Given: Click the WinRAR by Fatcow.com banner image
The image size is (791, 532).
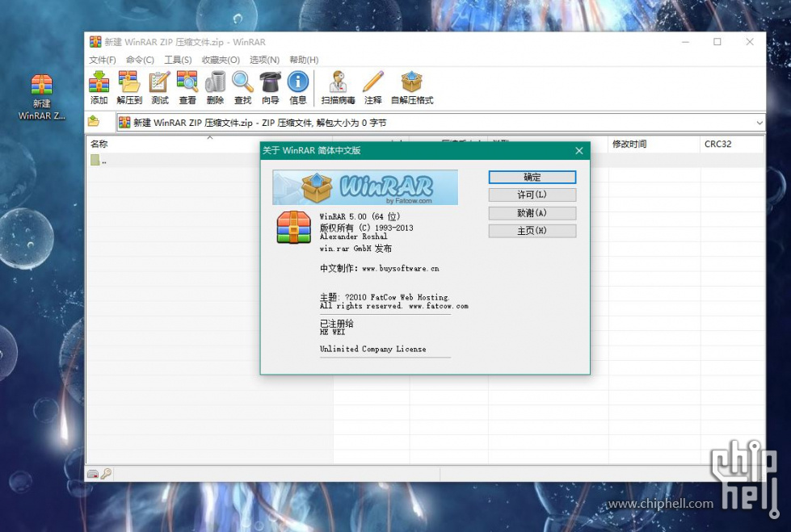Looking at the screenshot, I should click(x=365, y=187).
